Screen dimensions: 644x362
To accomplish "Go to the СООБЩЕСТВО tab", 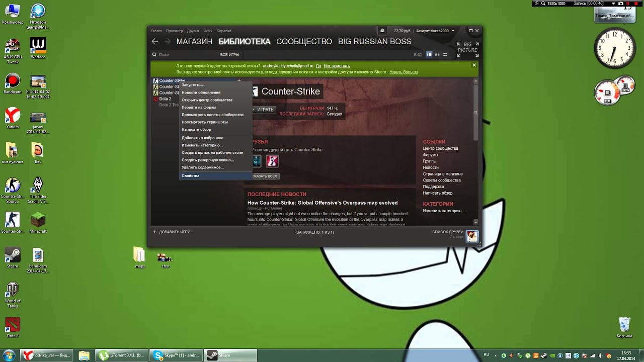I will (304, 42).
